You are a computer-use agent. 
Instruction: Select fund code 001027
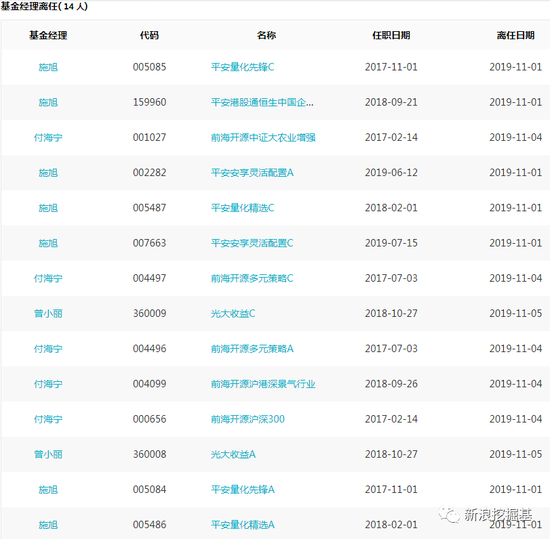(x=149, y=137)
